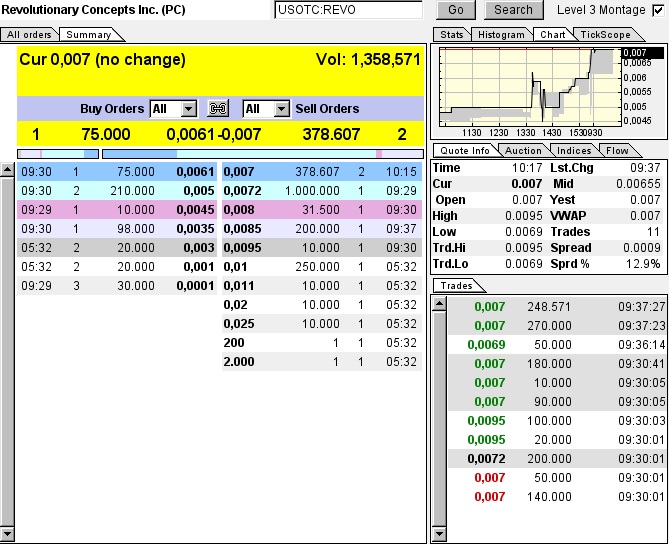Viewport: 669px width, 544px height.
Task: Click the order book scroll down arrow
Action: pyautogui.click(x=7, y=534)
